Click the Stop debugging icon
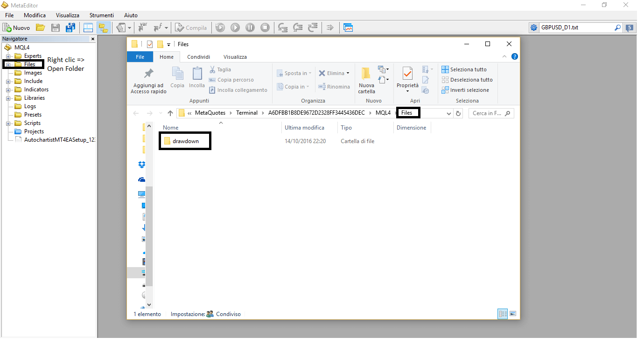Viewport: 644px width, 344px height. [265, 28]
